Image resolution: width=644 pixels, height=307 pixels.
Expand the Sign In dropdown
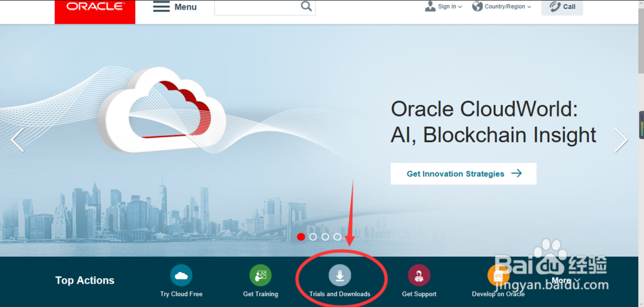tap(460, 6)
